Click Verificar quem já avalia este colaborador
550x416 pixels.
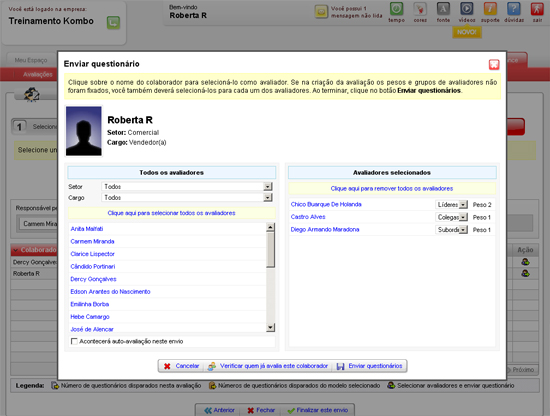pos(268,366)
